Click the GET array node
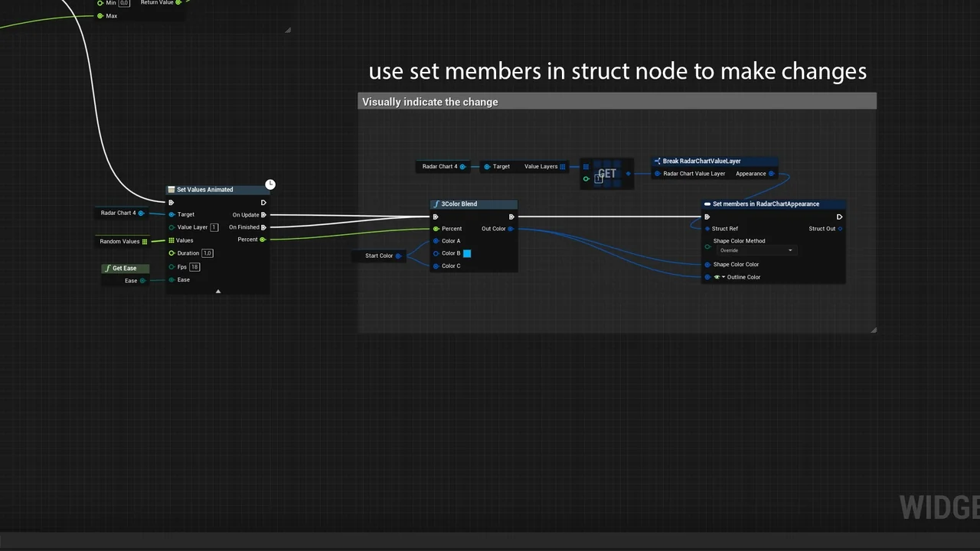The width and height of the screenshot is (980, 551). pos(606,174)
